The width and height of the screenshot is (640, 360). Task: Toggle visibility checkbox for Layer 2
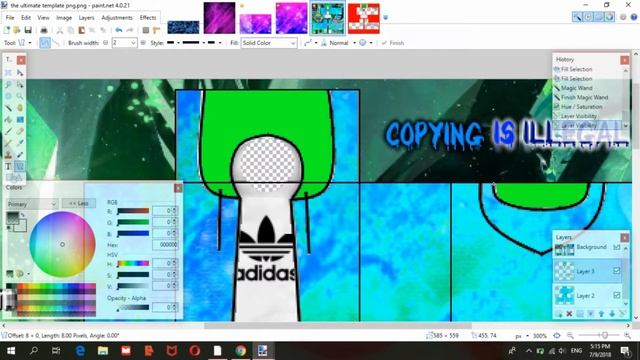pyautogui.click(x=617, y=295)
